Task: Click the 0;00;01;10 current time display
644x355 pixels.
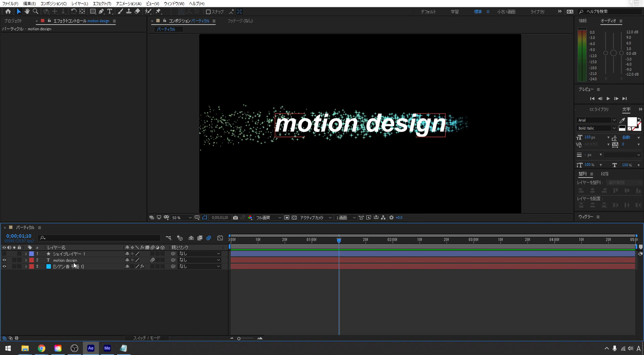Action: click(19, 236)
